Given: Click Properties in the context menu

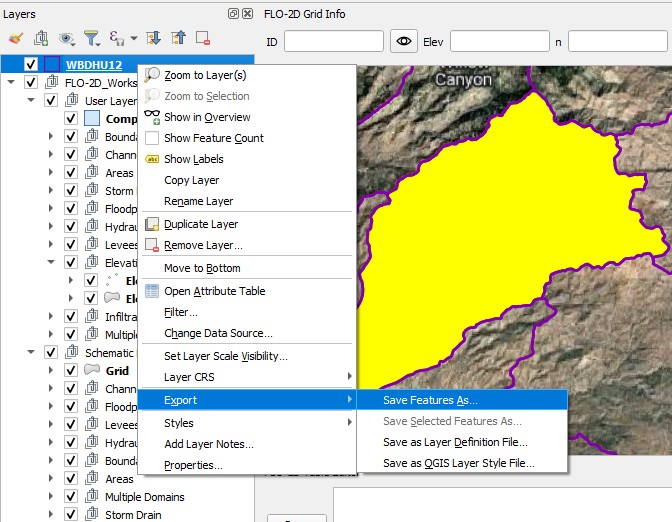Looking at the screenshot, I should coord(193,465).
